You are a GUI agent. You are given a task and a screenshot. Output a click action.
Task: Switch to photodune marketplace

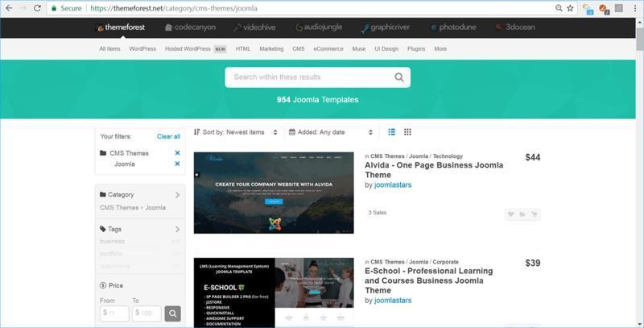(453, 27)
